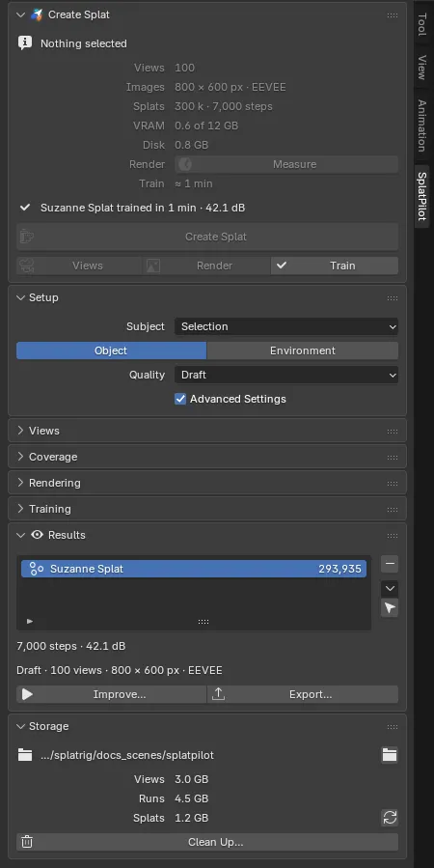The width and height of the screenshot is (434, 868).
Task: Switch to the SplatPilot sidebar tab
Action: (421, 196)
